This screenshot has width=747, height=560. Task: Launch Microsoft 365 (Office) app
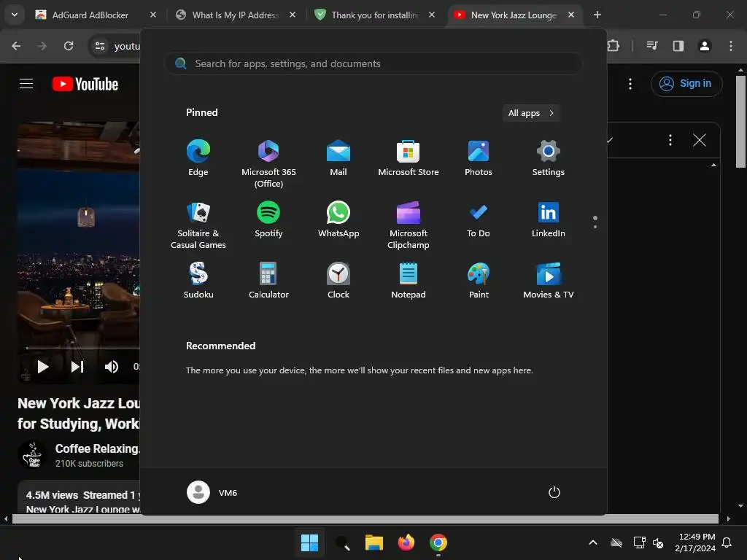(x=268, y=164)
